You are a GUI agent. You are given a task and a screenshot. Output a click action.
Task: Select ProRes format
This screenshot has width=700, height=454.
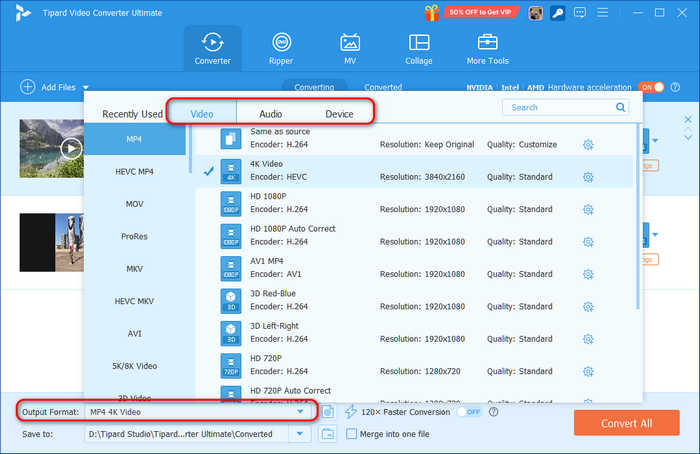(x=134, y=236)
